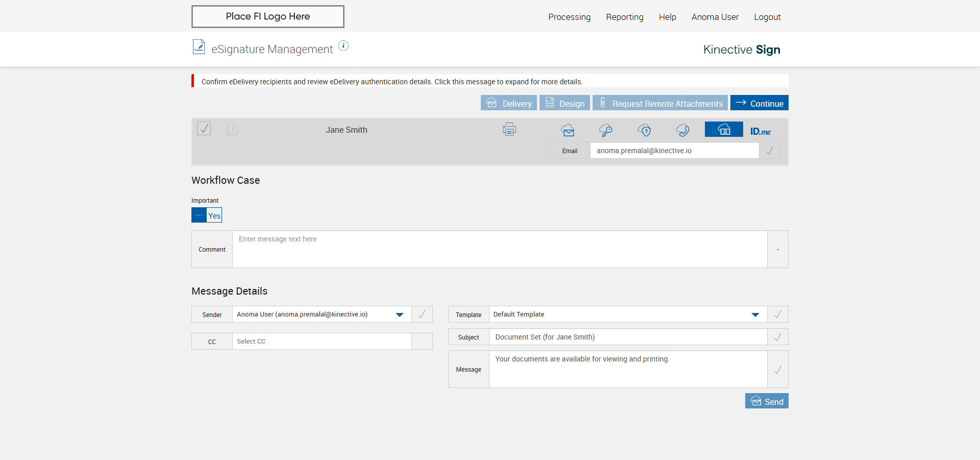This screenshot has width=980, height=460.
Task: Click the print icon for Jane Smith
Action: (509, 130)
